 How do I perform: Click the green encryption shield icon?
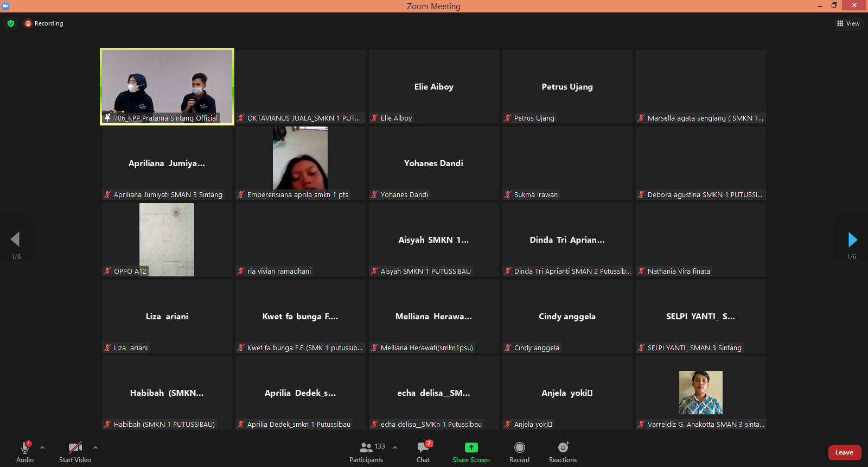click(x=11, y=23)
